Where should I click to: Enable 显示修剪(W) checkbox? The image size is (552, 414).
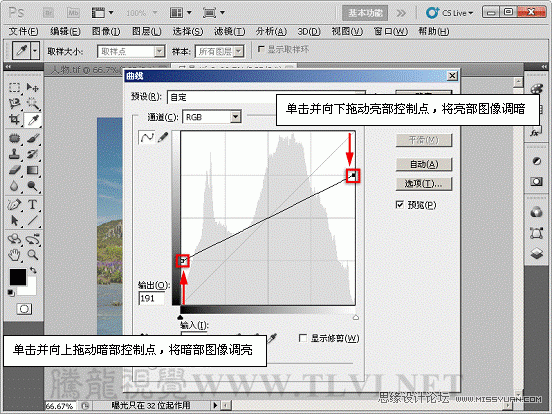coord(302,338)
